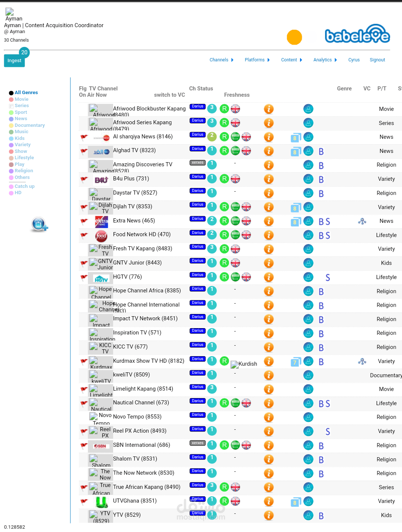Open info icon for SBN International

pos(269,445)
